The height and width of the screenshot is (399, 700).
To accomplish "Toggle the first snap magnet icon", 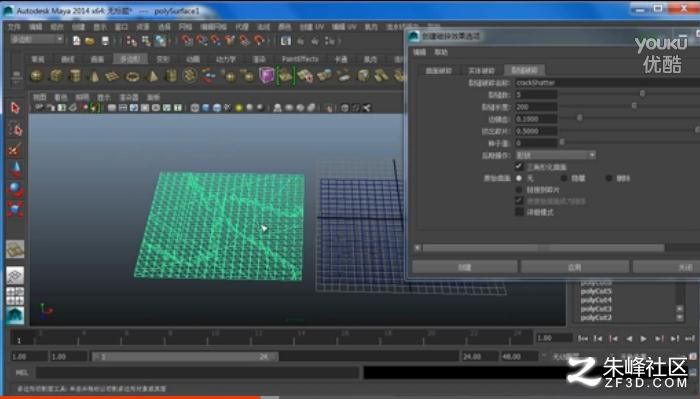I will pyautogui.click(x=187, y=41).
